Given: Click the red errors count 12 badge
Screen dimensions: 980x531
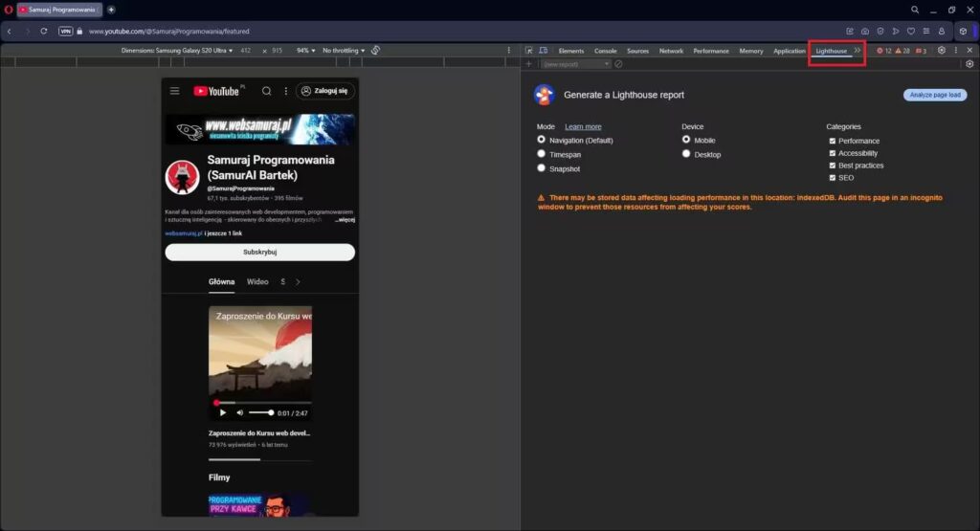Looking at the screenshot, I should click(x=884, y=52).
